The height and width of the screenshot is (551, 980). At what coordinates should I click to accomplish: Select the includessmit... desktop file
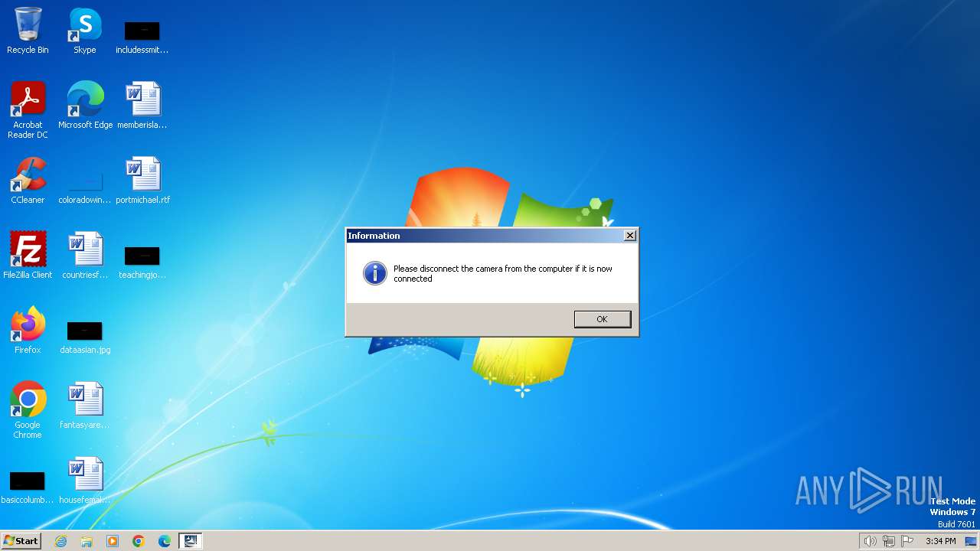click(x=142, y=37)
